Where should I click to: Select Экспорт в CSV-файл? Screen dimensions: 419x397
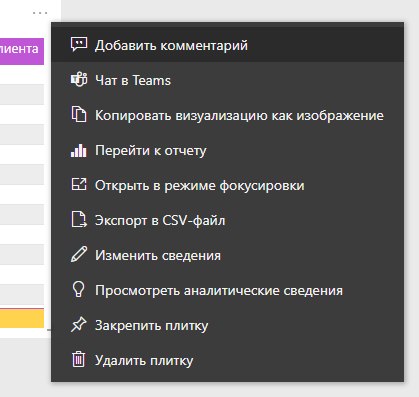pyautogui.click(x=227, y=220)
